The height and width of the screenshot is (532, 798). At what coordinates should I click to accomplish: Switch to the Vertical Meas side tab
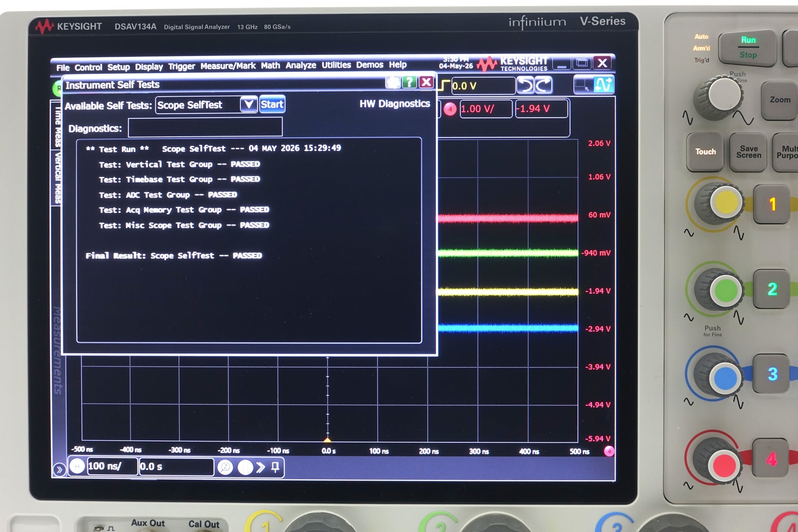coord(57,178)
